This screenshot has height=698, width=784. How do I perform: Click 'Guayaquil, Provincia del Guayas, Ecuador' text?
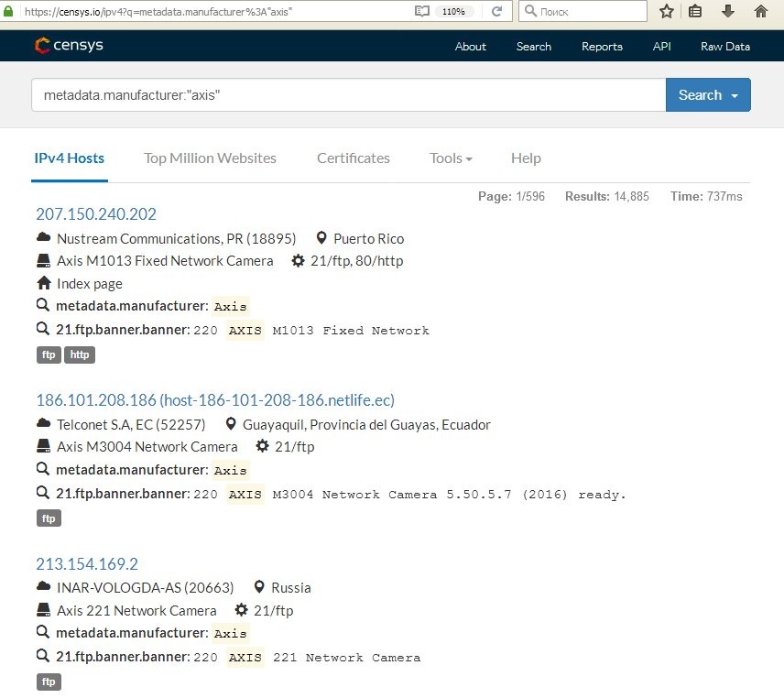tap(366, 425)
